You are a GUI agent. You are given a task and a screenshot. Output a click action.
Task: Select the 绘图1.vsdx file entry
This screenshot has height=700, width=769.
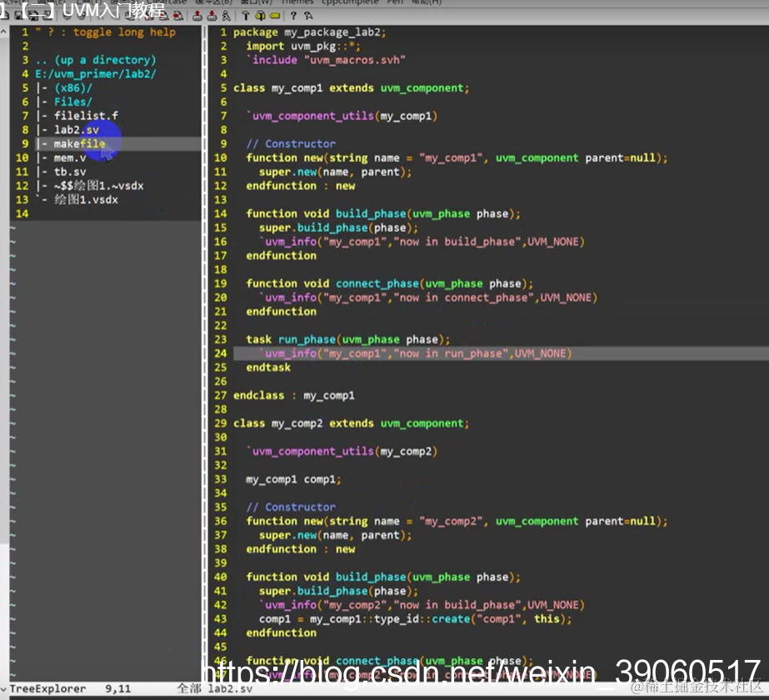pos(86,200)
